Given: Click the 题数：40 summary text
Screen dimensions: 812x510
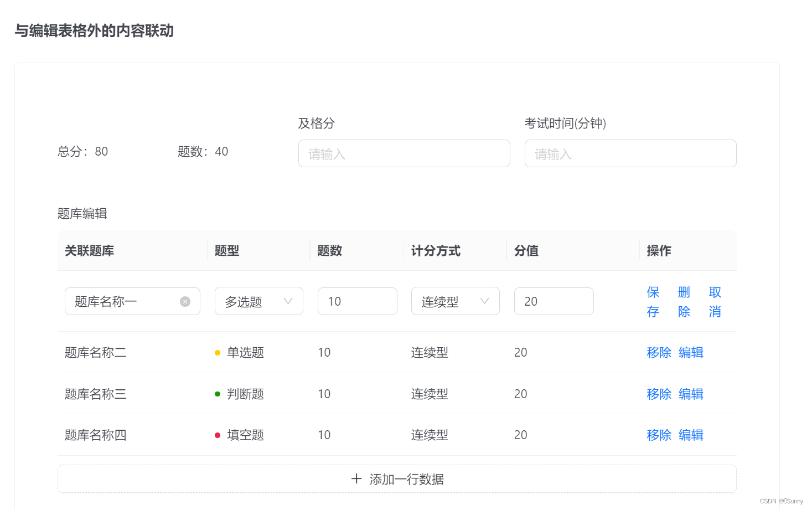Looking at the screenshot, I should click(x=203, y=152).
